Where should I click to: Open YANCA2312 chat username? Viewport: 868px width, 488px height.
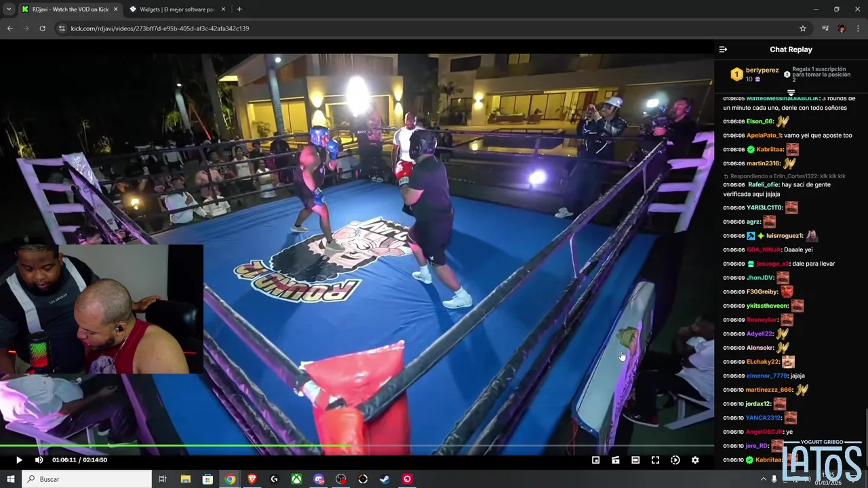point(763,418)
